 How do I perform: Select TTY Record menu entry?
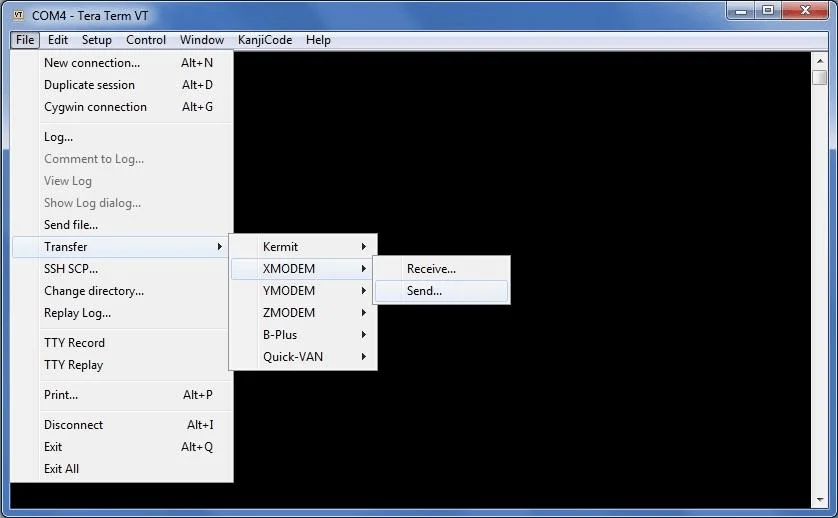[122, 343]
